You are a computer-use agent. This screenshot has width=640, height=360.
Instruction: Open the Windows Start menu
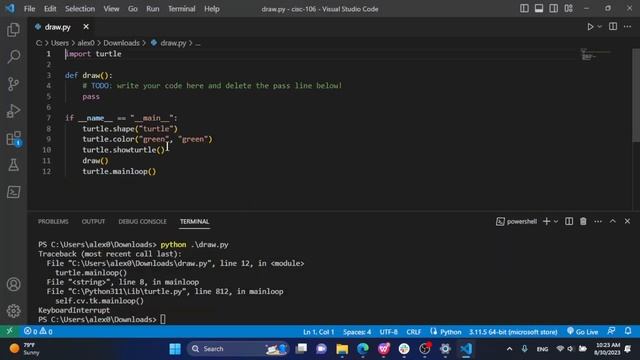point(175,349)
